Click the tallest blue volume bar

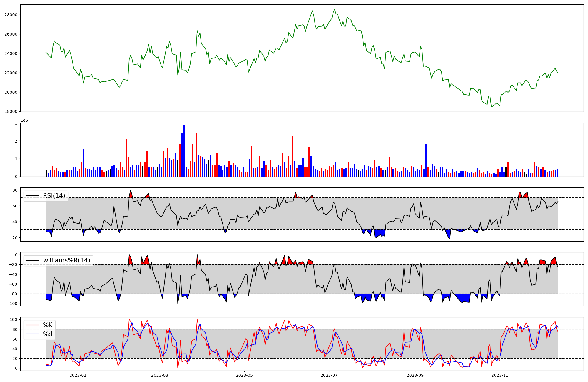point(184,151)
